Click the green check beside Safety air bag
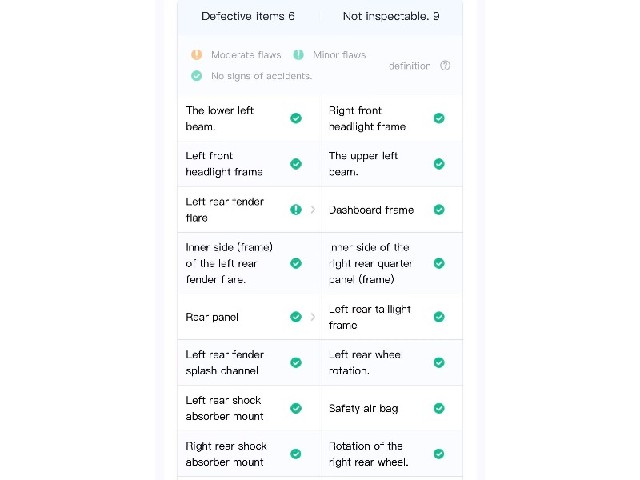Viewport: 640px width, 480px height. [x=439, y=408]
